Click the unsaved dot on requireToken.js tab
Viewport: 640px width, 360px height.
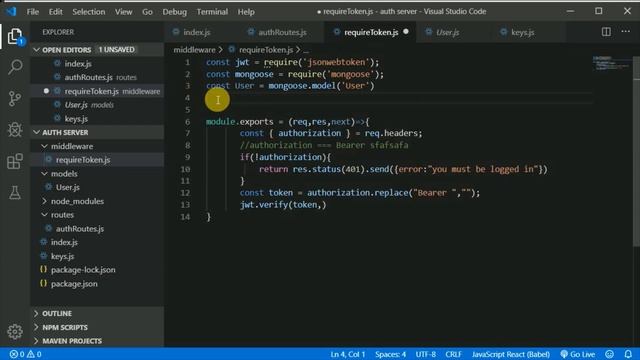pyautogui.click(x=406, y=31)
